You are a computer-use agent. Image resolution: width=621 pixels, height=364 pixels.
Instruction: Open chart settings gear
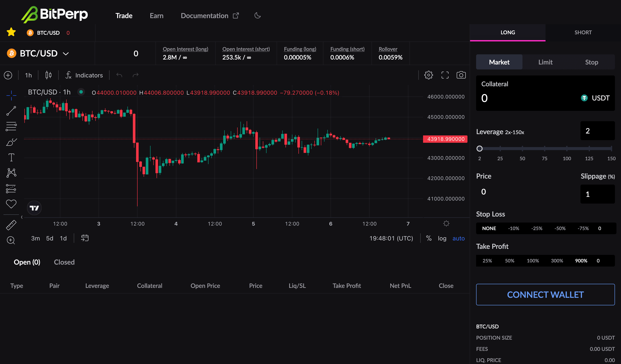[428, 75]
